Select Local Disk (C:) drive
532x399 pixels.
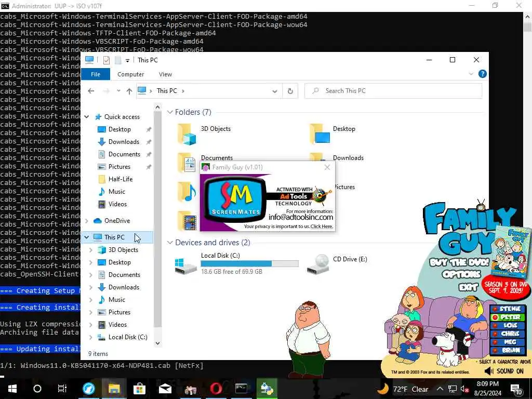pos(236,263)
